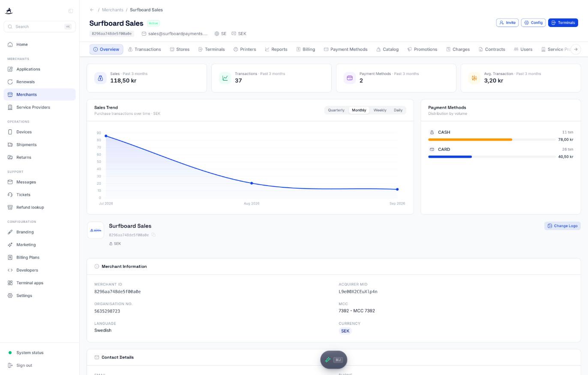This screenshot has height=375, width=588.
Task: Click the blue Terminals button
Action: (563, 23)
